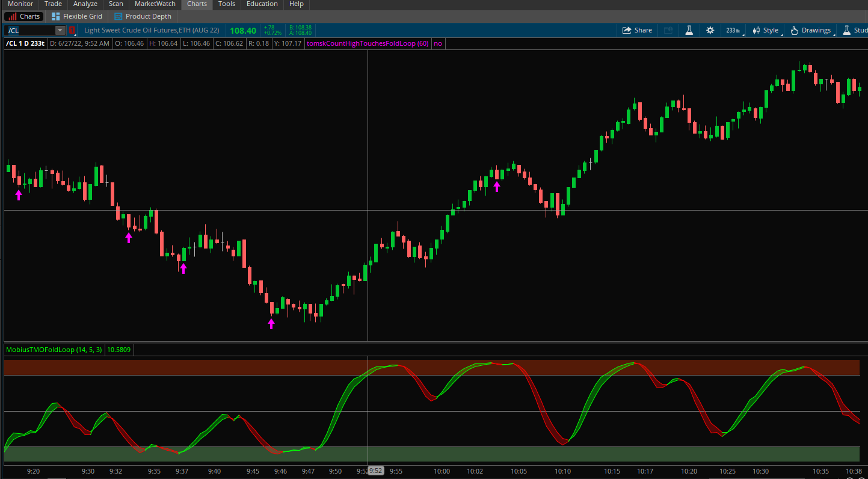
Task: Click the Light Sweet Crude Oil Futures description
Action: pyautogui.click(x=152, y=30)
